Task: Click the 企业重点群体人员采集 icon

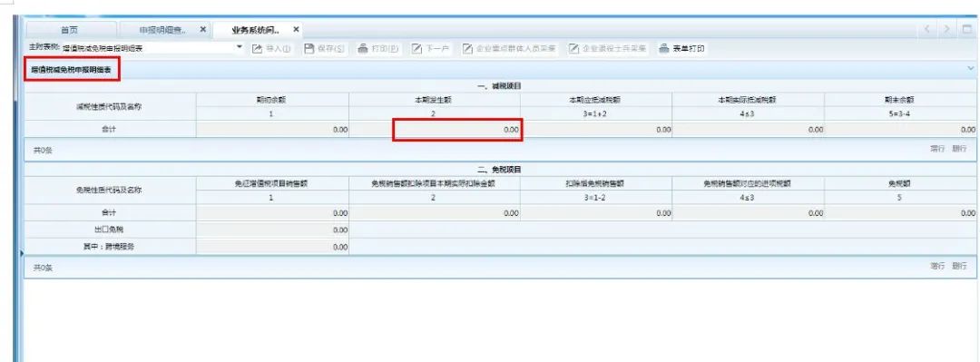Action: click(467, 48)
